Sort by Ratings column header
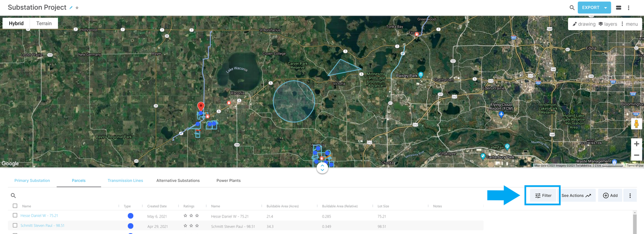644x234 pixels. pos(189,206)
